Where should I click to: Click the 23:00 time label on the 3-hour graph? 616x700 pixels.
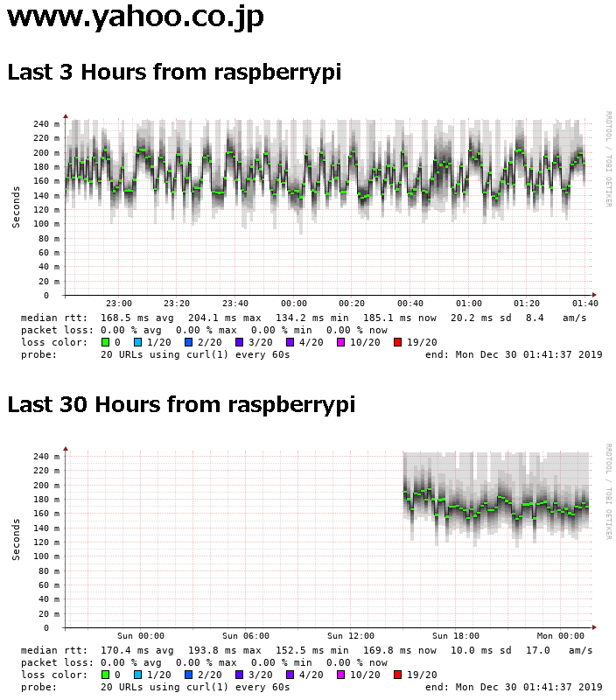(119, 304)
